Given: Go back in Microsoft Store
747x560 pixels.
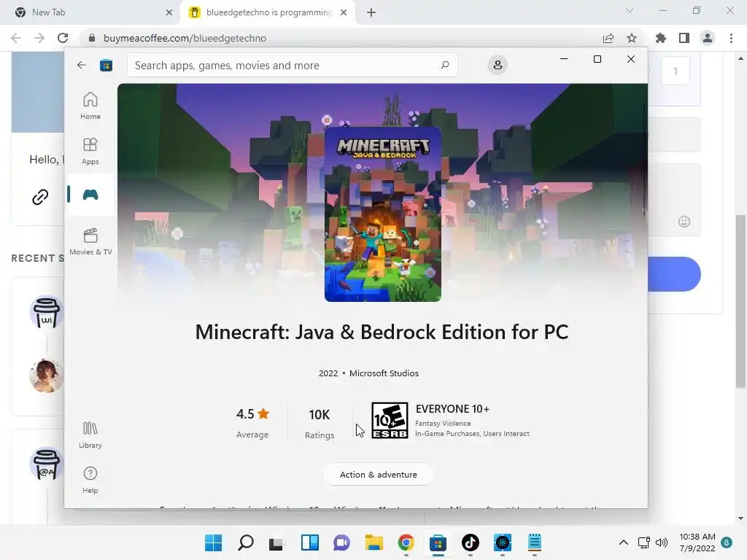Looking at the screenshot, I should 82,65.
